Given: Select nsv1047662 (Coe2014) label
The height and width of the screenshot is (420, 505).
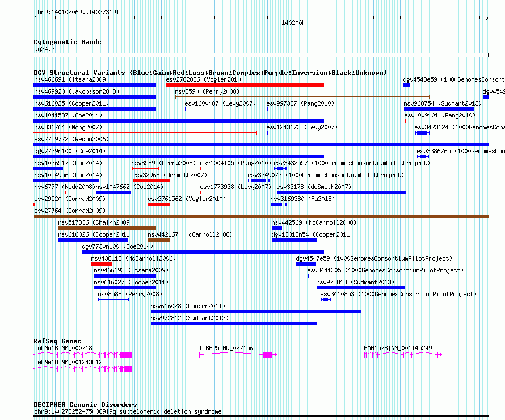Looking at the screenshot, I should [x=129, y=187].
